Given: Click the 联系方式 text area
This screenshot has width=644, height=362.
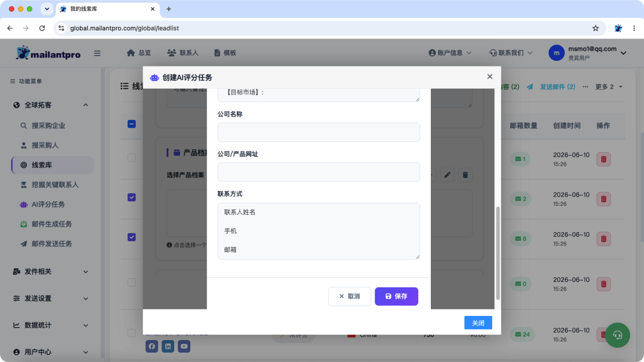Looking at the screenshot, I should point(319,231).
